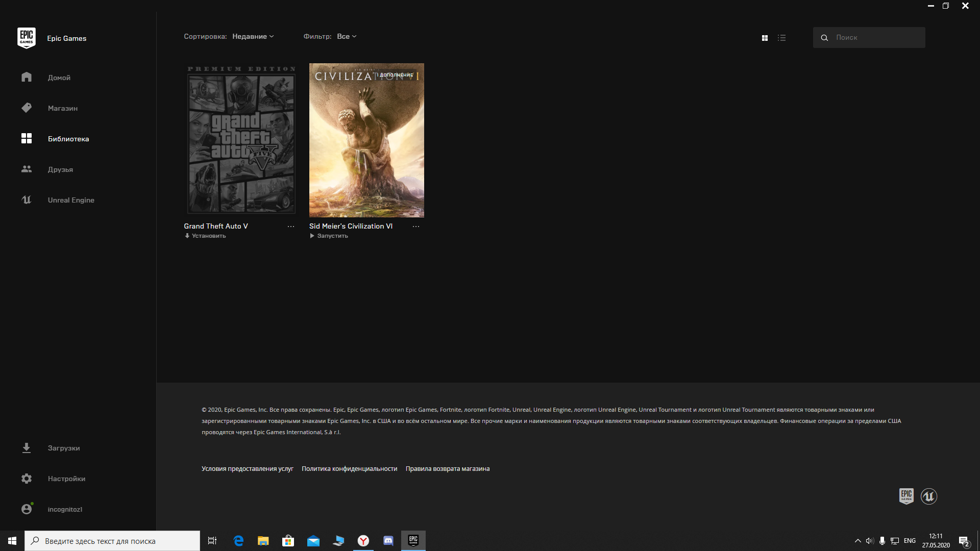
Task: Open the Grand Theft Auto V cover
Action: coord(241,140)
